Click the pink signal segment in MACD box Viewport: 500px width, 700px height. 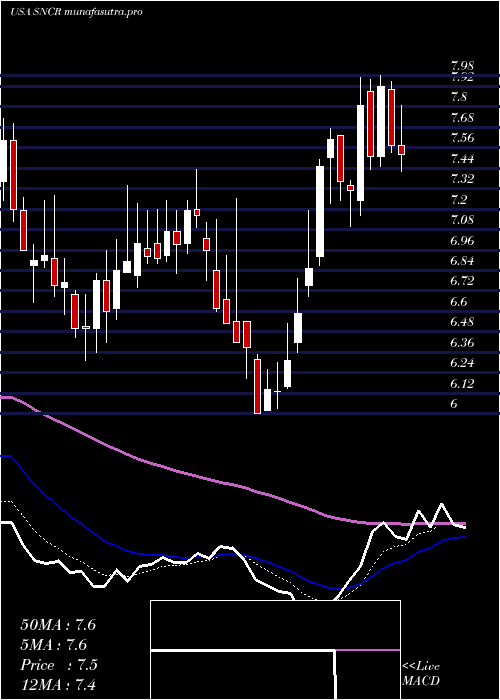pyautogui.click(x=367, y=650)
